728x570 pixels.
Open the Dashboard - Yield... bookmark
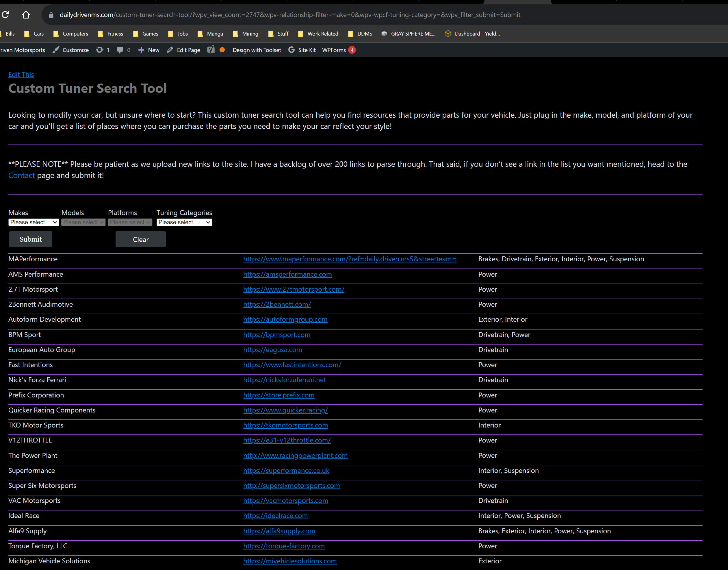pyautogui.click(x=473, y=34)
